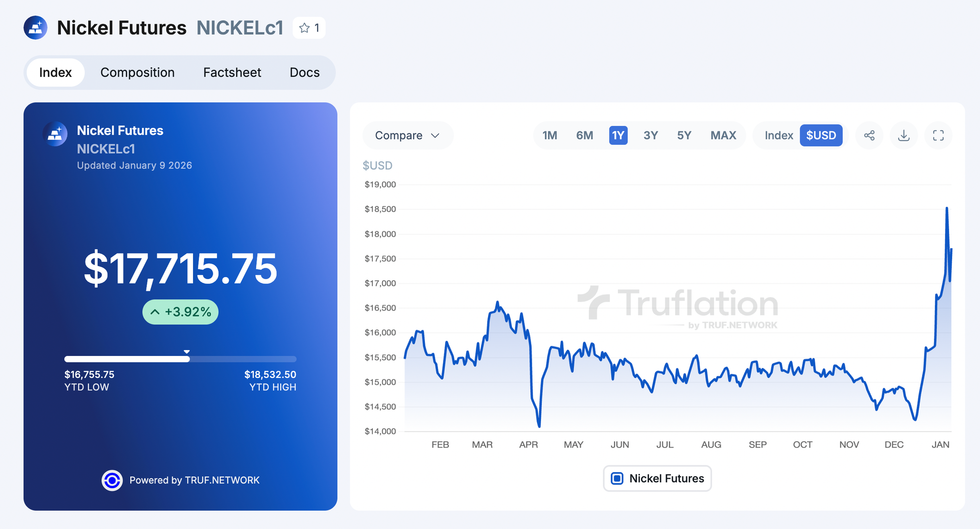
Task: Click the up-arrow in percent change badge
Action: (x=155, y=312)
